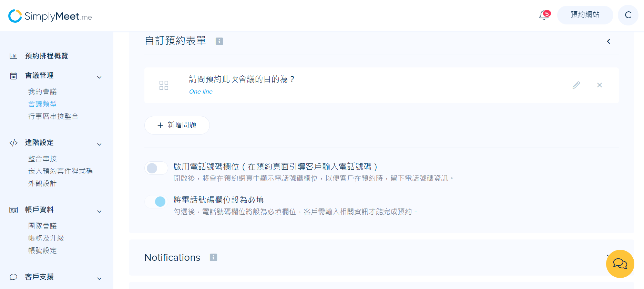Open the yellow live chat bubble
This screenshot has width=644, height=289.
point(620,264)
